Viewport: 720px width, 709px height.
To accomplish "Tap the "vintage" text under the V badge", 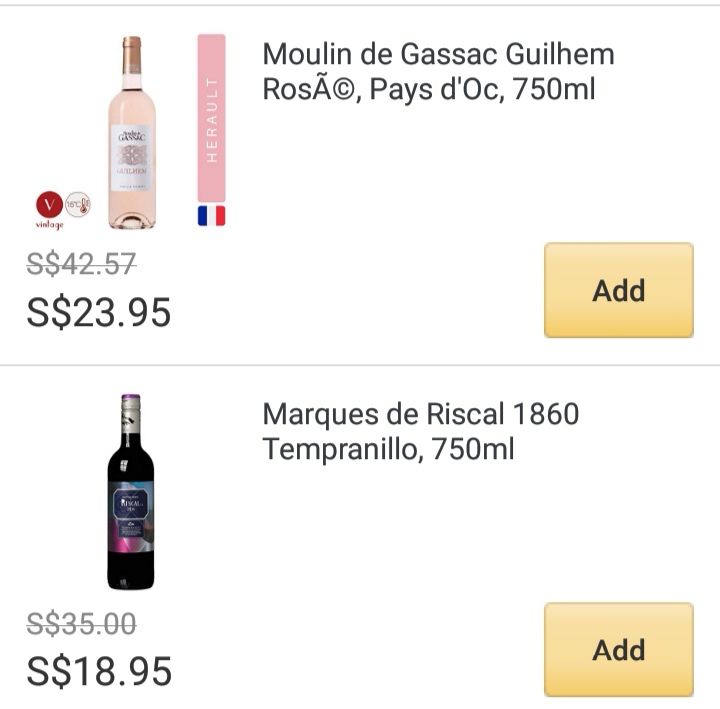I will click(x=49, y=225).
